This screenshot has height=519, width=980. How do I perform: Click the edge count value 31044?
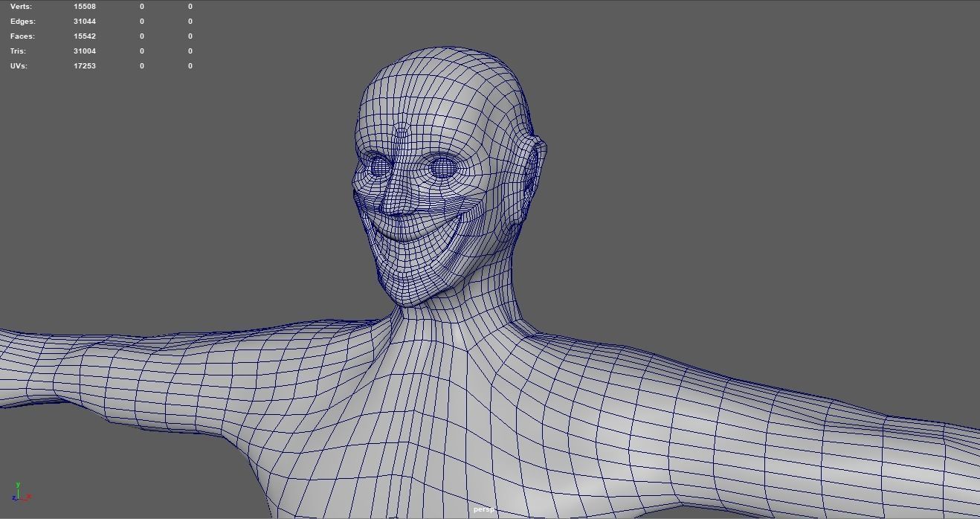tap(85, 21)
